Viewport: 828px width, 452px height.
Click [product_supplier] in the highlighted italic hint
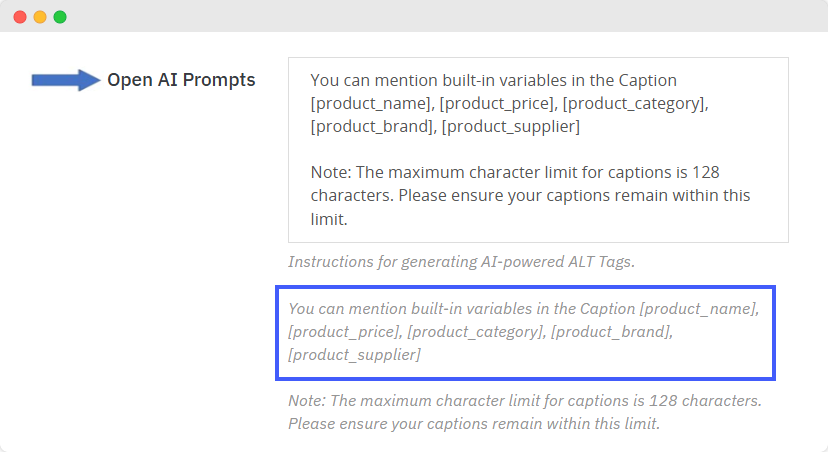click(x=354, y=355)
